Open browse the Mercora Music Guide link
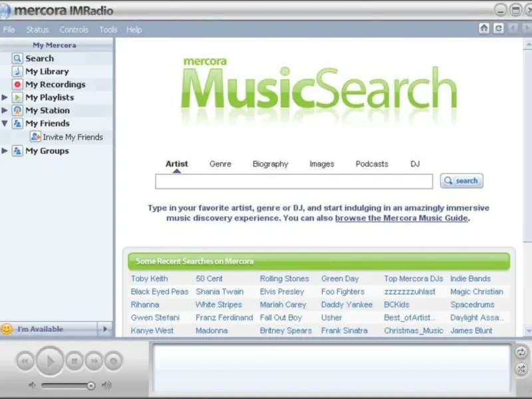This screenshot has height=399, width=532. [x=402, y=218]
